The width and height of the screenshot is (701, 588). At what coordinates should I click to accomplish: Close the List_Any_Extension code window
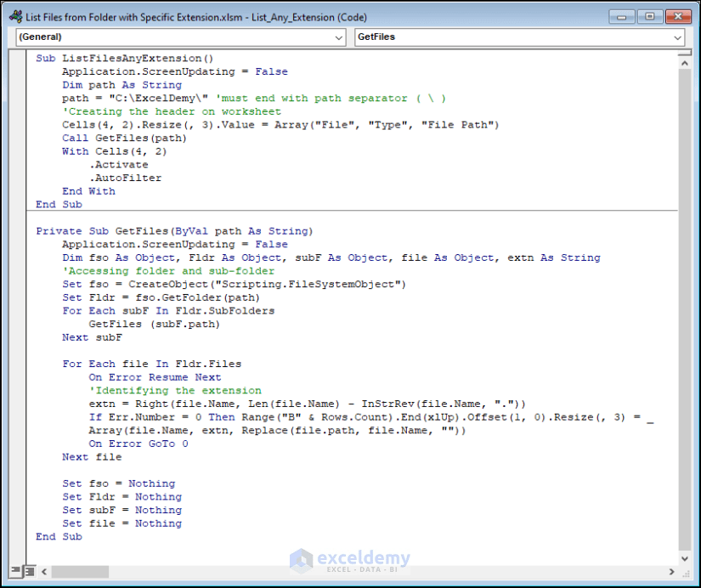pos(678,17)
